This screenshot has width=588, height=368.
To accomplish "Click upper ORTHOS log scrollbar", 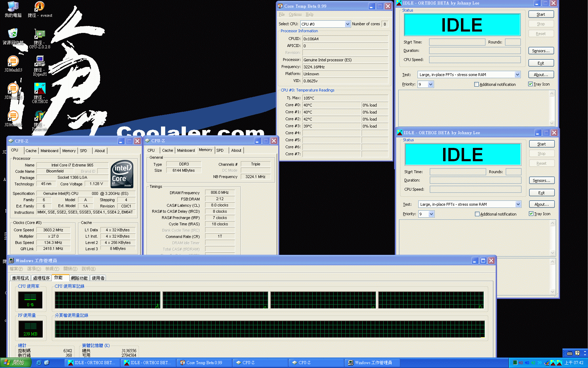I will pyautogui.click(x=552, y=108).
